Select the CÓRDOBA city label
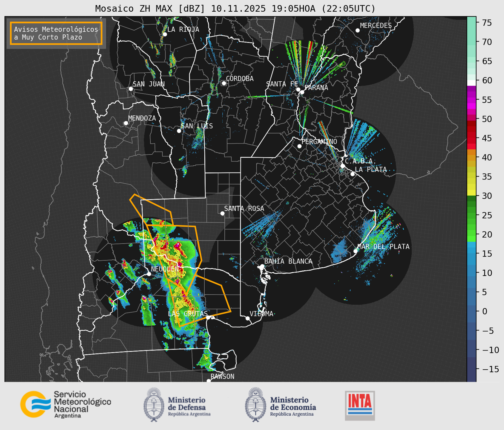This screenshot has width=504, height=430. tap(240, 79)
